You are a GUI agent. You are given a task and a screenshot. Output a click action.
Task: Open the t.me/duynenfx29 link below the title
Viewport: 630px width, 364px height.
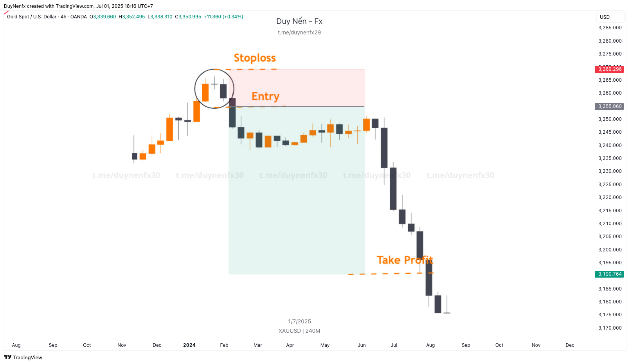click(x=299, y=32)
